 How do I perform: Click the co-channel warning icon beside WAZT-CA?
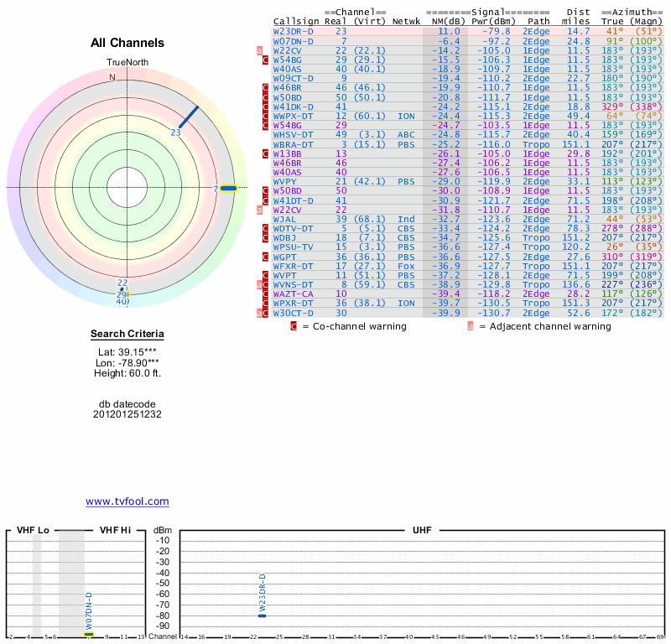[265, 294]
